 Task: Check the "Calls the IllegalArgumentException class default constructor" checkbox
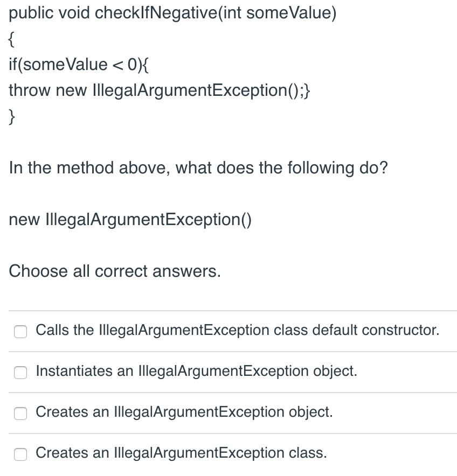coord(20,332)
